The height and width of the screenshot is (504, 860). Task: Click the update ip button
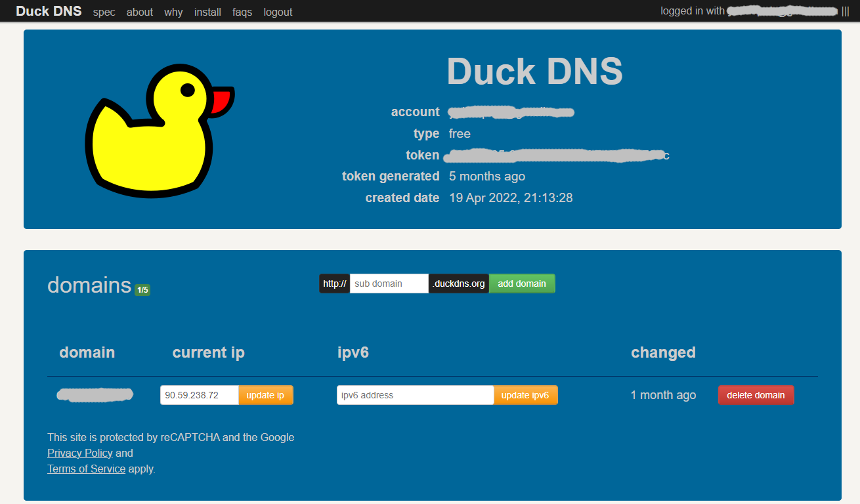pos(265,395)
